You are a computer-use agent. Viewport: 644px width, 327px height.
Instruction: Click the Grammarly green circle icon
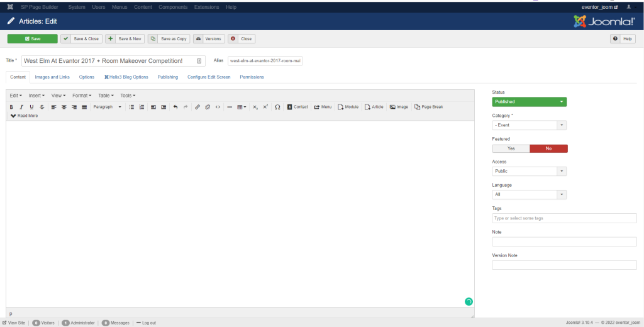click(x=469, y=301)
